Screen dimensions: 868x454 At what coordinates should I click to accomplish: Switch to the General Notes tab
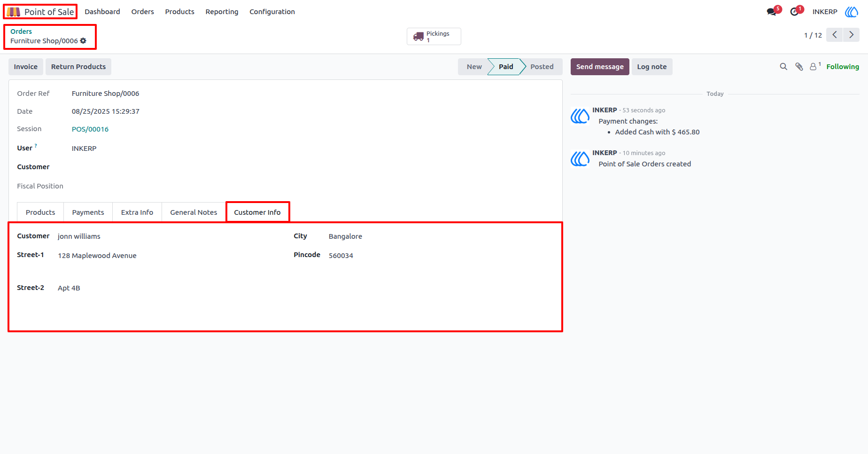pos(194,212)
